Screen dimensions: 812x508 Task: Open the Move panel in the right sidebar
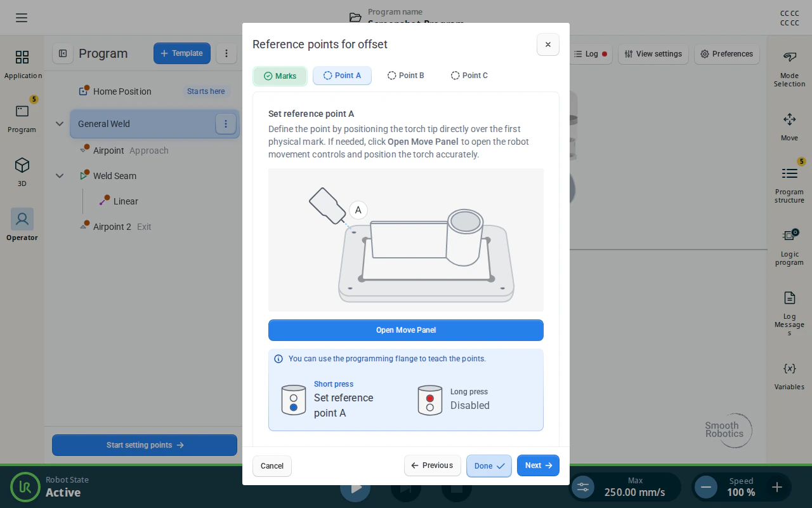point(789,127)
